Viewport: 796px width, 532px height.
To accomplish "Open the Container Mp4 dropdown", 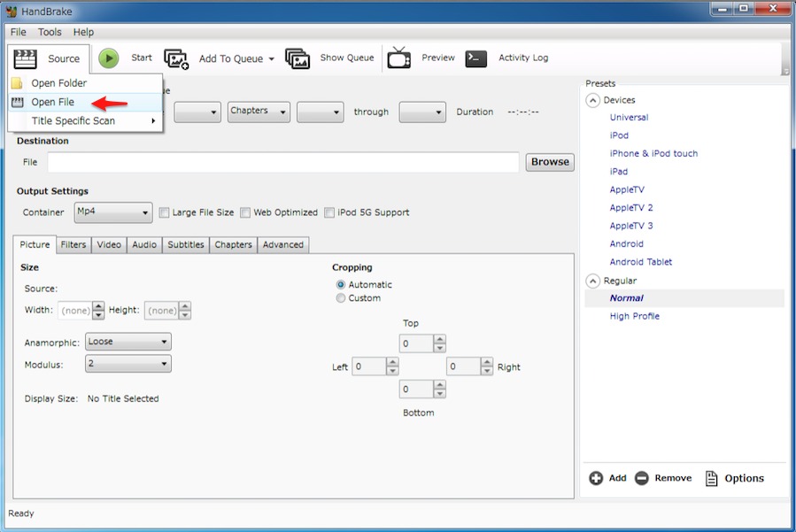I will (113, 212).
